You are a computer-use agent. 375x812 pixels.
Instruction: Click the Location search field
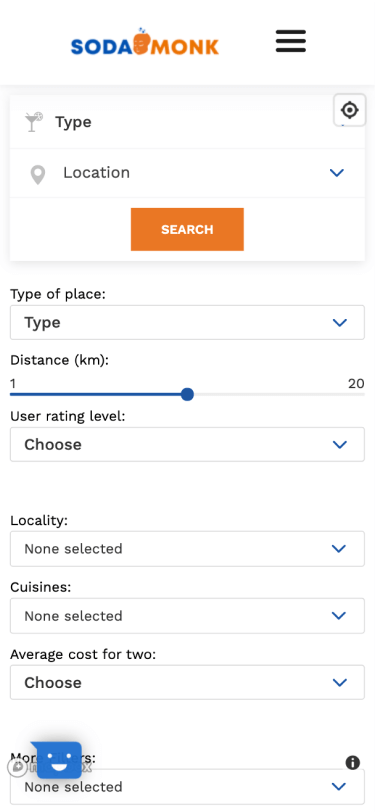click(188, 173)
